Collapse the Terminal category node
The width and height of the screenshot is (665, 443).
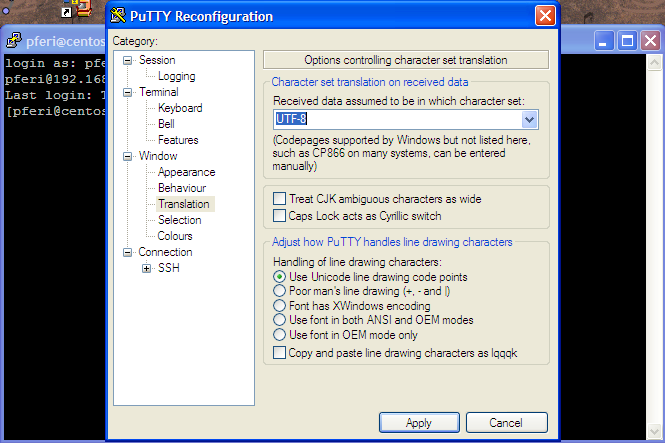coord(127,92)
